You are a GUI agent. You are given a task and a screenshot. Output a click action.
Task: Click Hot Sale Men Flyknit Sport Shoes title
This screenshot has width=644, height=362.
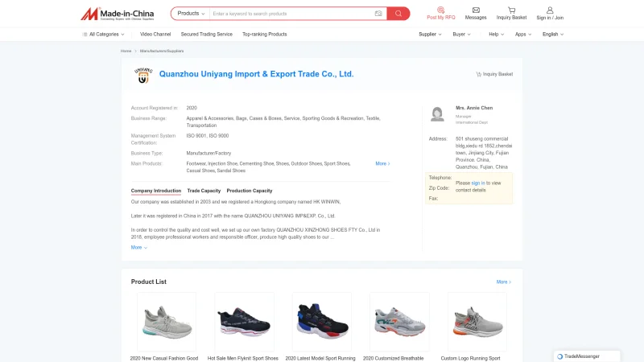tap(243, 358)
